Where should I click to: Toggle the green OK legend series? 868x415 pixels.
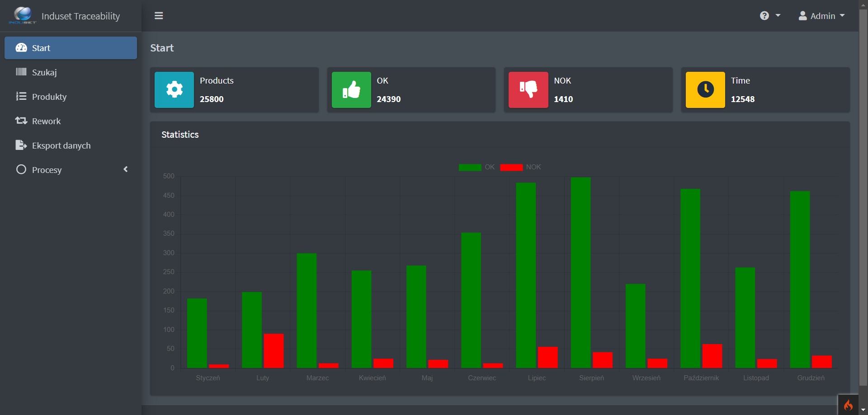(x=470, y=167)
